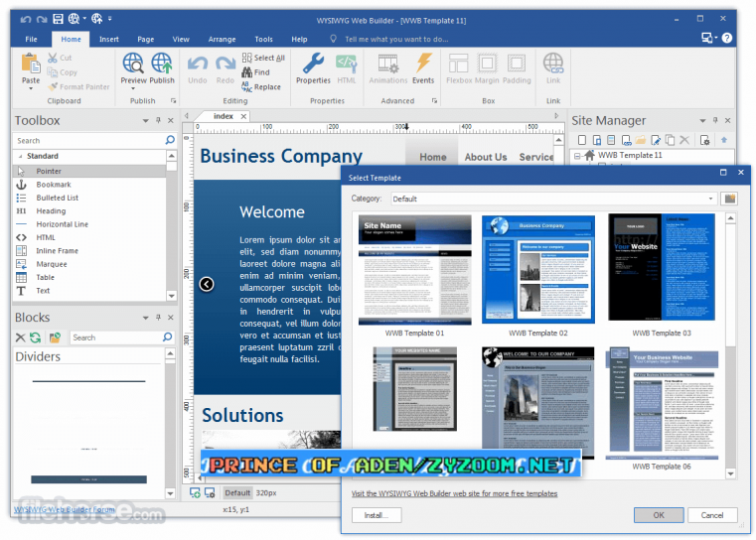The image size is (756, 540).
Task: Select the WWB Template 02 thumbnail
Action: coord(538,269)
